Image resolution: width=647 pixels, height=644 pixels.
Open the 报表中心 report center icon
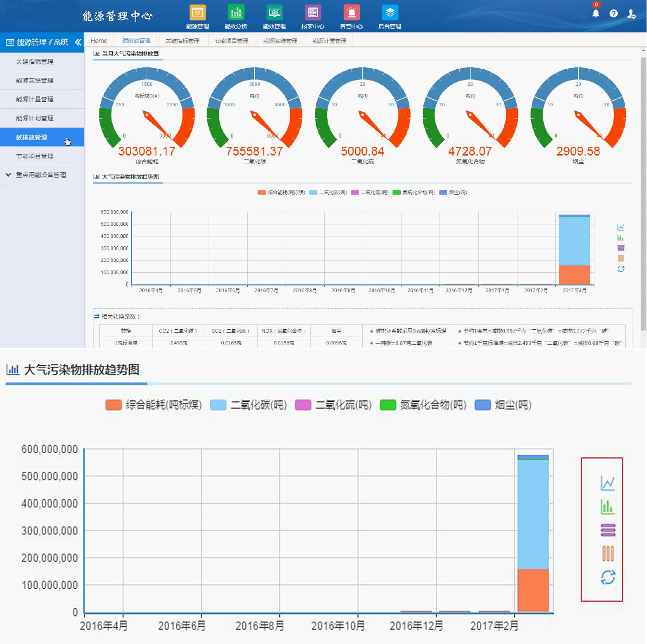coord(313,13)
